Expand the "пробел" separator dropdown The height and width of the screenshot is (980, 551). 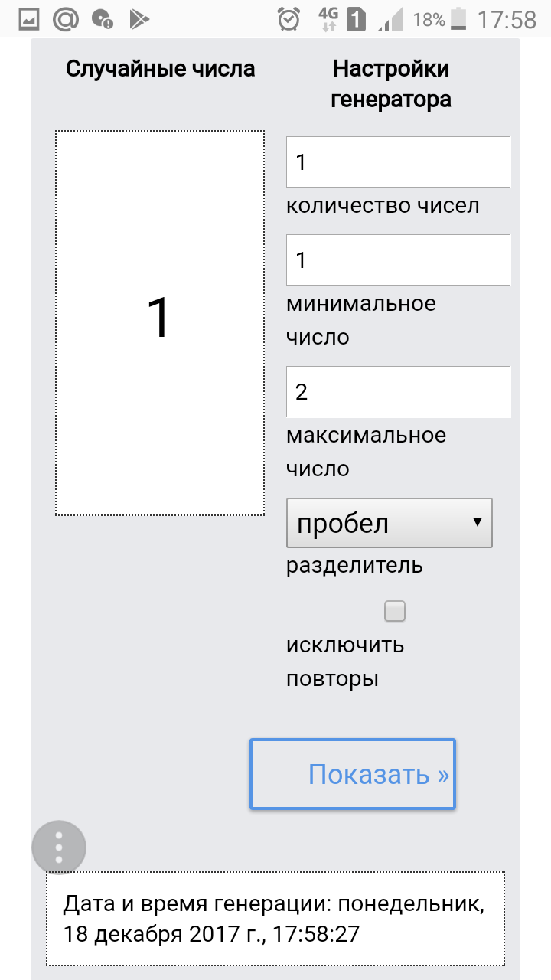pyautogui.click(x=389, y=524)
